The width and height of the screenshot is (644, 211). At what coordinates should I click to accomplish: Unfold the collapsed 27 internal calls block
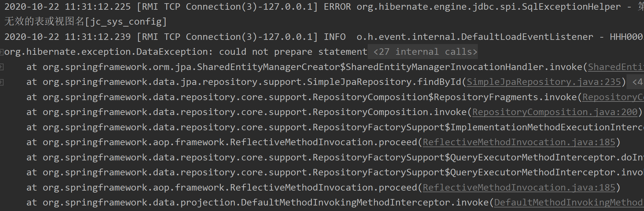tap(425, 52)
